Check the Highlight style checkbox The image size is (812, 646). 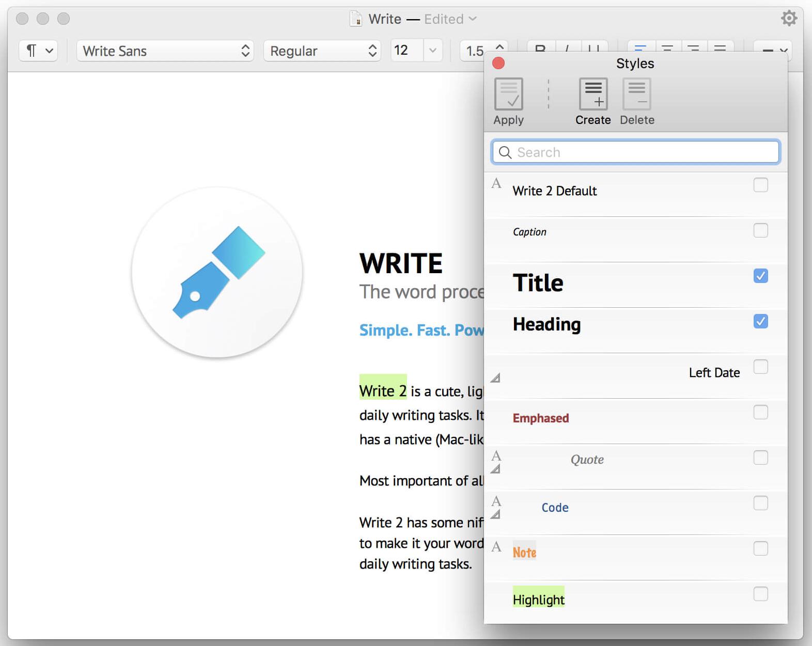(x=761, y=594)
